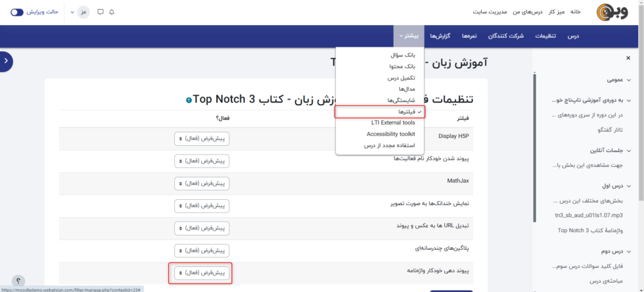Click the help icon beside Top Notch 3 heading
Screen dimensions: 644x292
coord(189,100)
